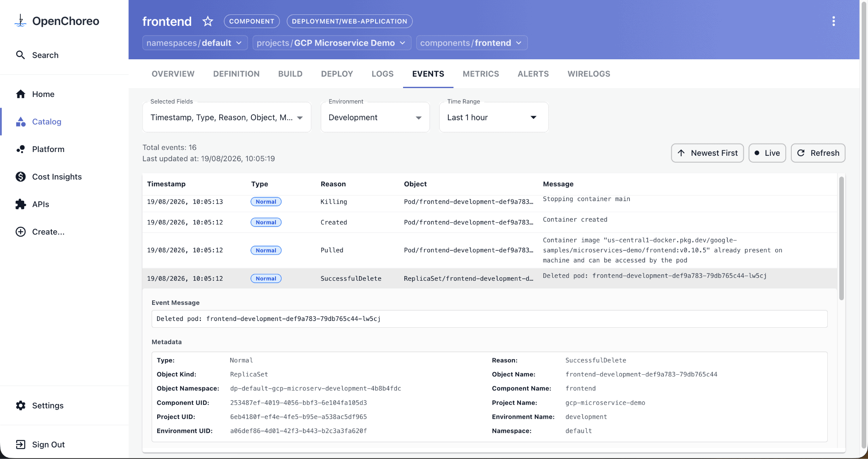Click the Event Message text box
The height and width of the screenshot is (459, 868).
490,319
